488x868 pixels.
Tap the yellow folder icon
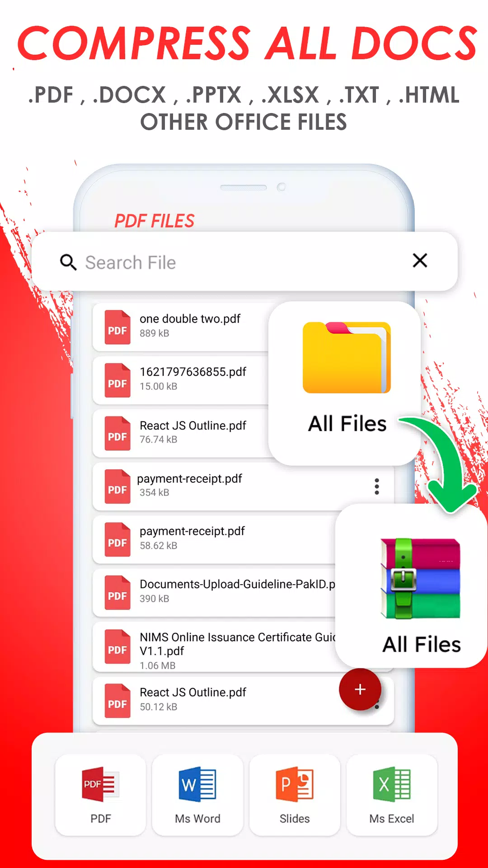347,357
